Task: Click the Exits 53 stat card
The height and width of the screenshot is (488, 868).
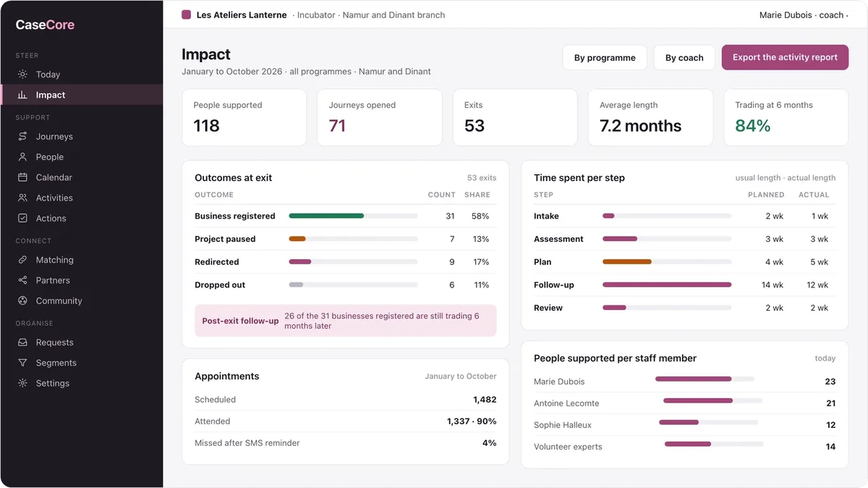Action: tap(515, 117)
